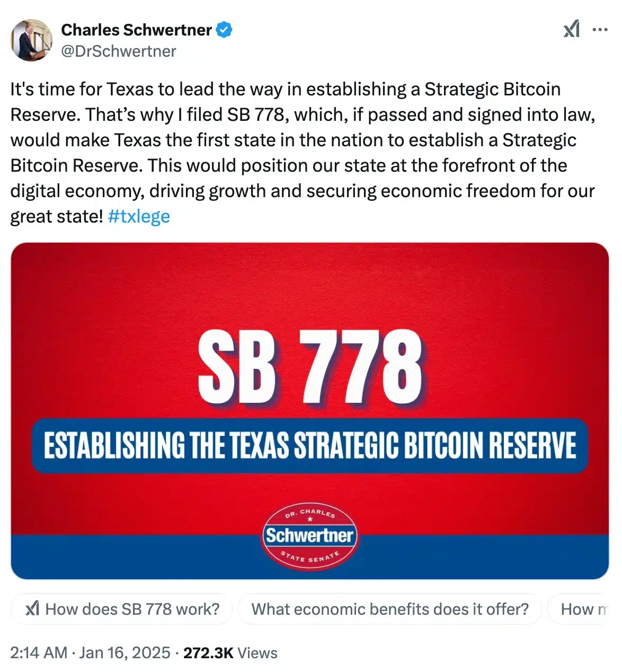Click the Jan 16, 2025 post date
Screen dimensions: 622x672
point(125,653)
